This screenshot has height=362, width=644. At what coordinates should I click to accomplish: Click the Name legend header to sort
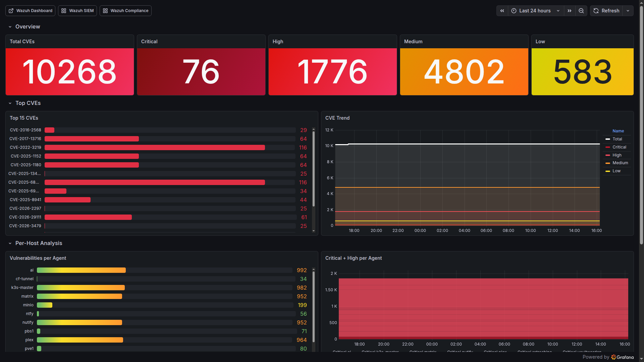tap(618, 131)
